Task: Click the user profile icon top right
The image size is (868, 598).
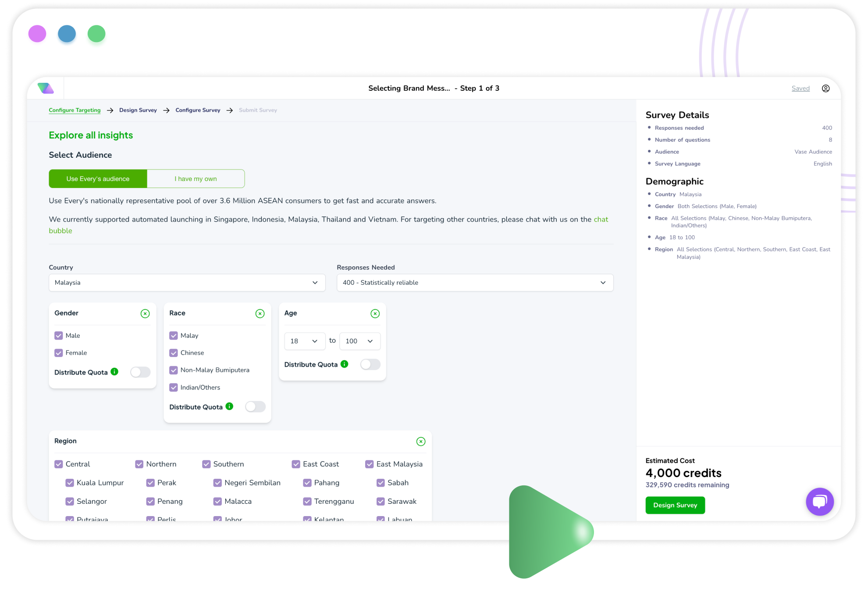Action: (826, 88)
